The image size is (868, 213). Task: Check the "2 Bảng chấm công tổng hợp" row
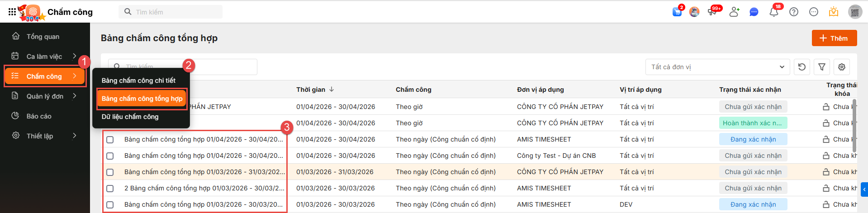[110, 189]
